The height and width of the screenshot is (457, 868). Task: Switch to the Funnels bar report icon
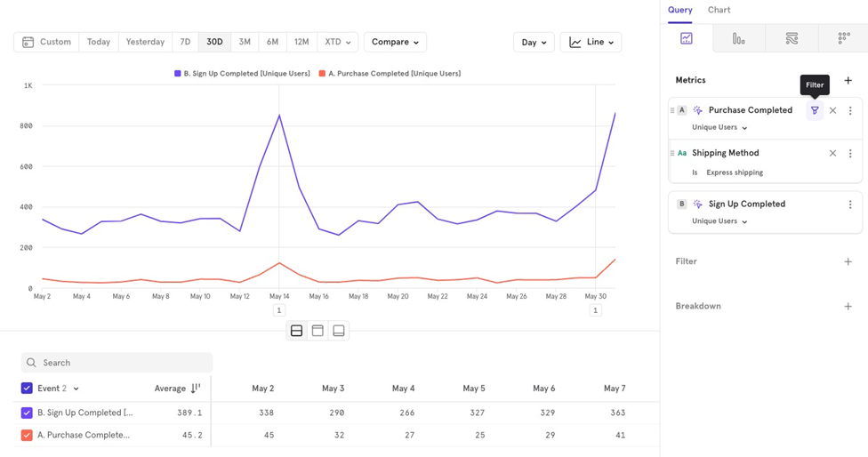tap(738, 38)
